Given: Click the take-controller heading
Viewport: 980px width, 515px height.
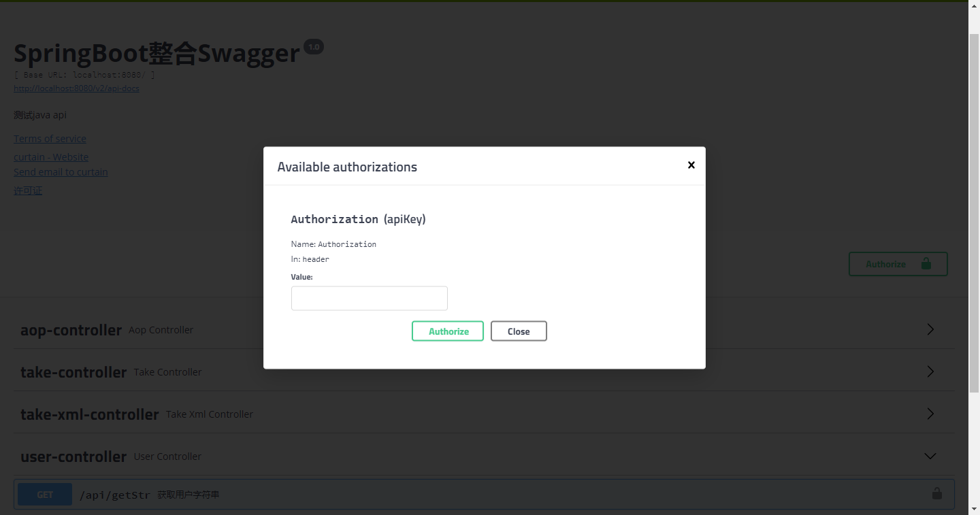Looking at the screenshot, I should pyautogui.click(x=73, y=372).
